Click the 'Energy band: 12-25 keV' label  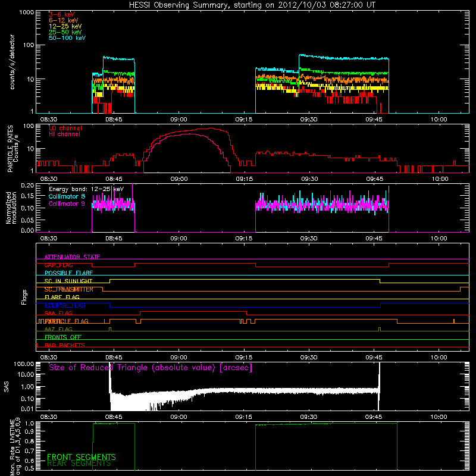point(86,189)
